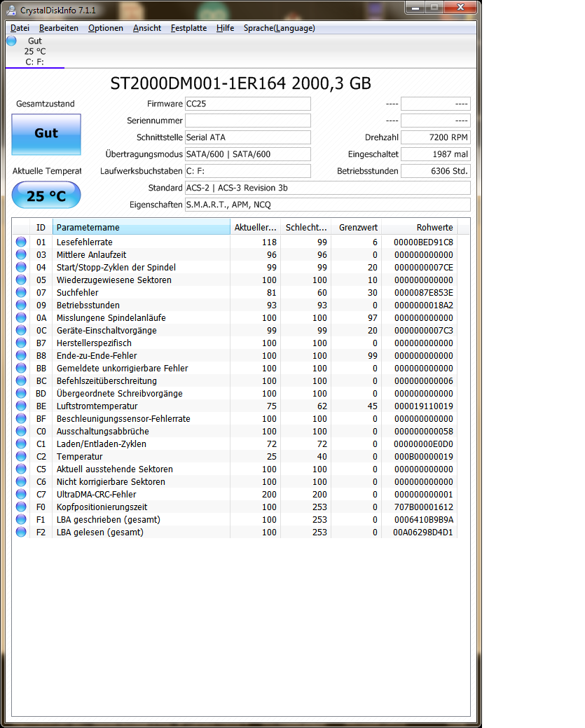The height and width of the screenshot is (728, 585).
Task: Click the Eingeschaltet field 1987 mal
Action: coord(436,154)
